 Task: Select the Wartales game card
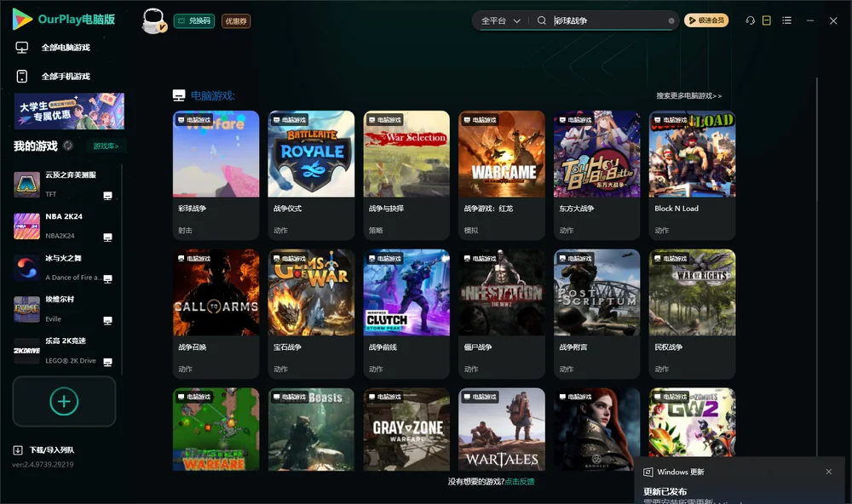coord(502,429)
